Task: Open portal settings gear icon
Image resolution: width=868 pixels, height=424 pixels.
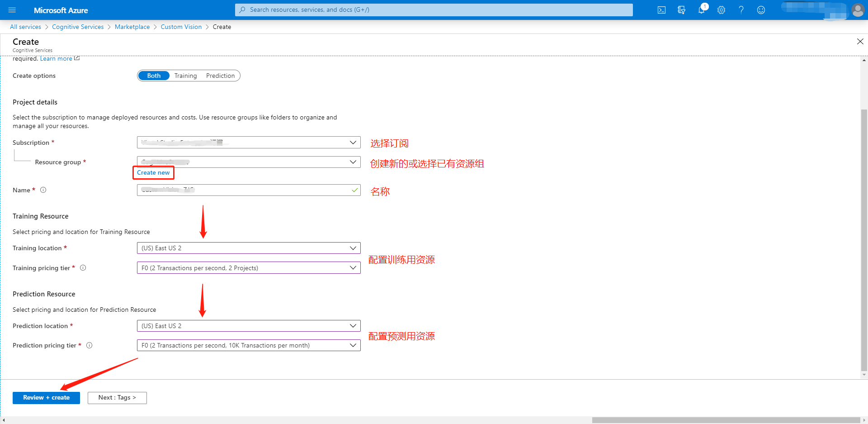Action: [721, 10]
